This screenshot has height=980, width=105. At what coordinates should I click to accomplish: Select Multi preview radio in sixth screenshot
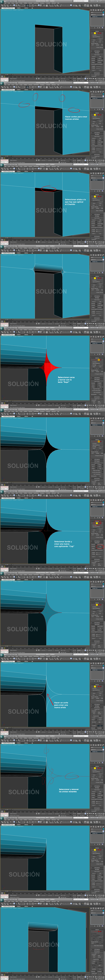(100, 453)
